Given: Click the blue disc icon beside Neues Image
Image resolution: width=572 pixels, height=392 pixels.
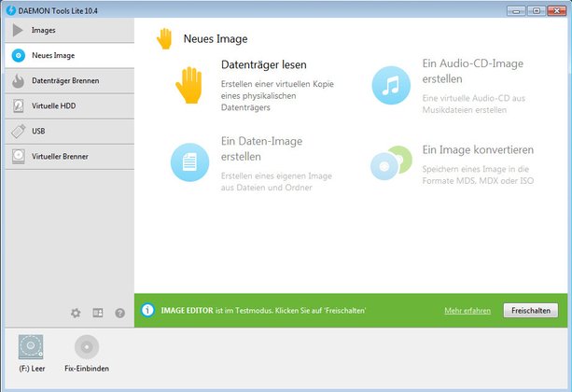Looking at the screenshot, I should pos(19,55).
